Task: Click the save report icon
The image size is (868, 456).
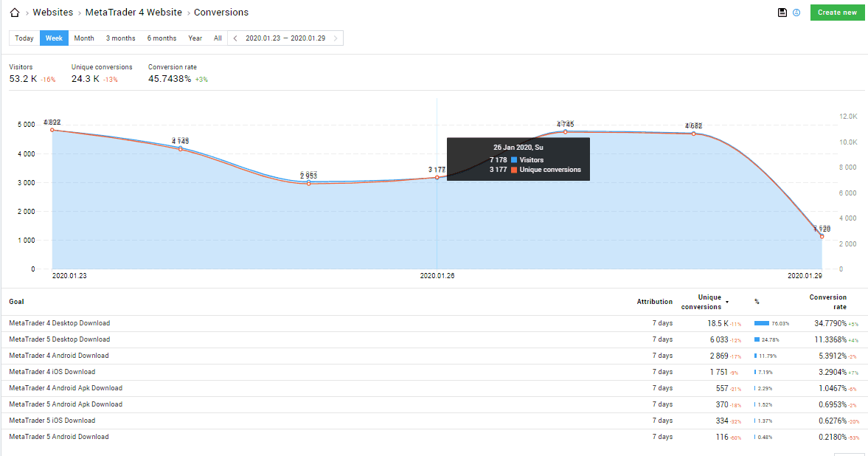Action: 782,12
